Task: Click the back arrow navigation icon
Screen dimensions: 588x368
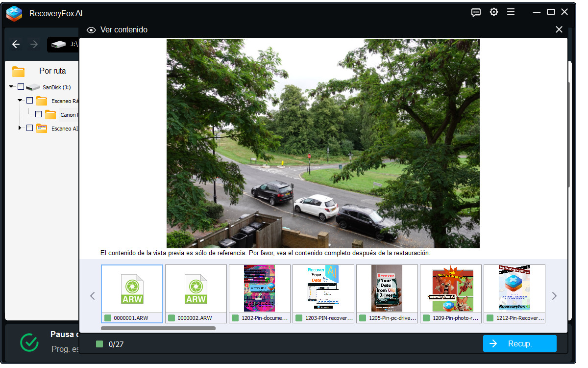Action: (16, 45)
